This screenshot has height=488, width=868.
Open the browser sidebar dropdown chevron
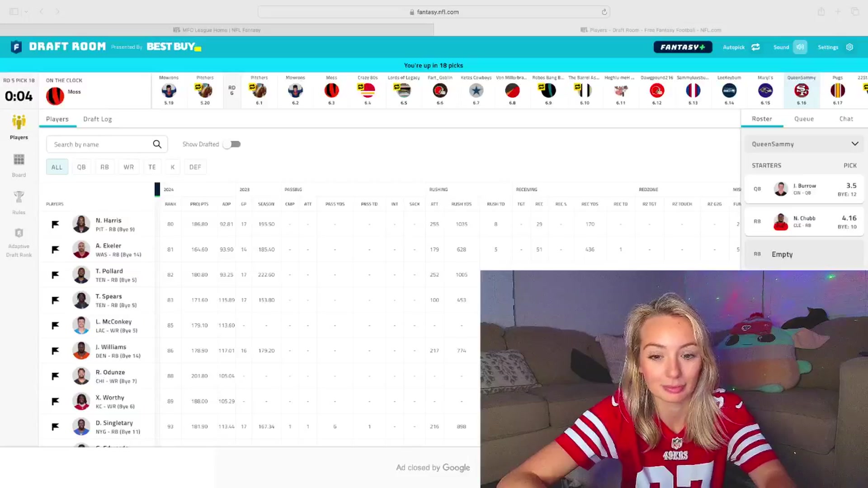pyautogui.click(x=26, y=12)
